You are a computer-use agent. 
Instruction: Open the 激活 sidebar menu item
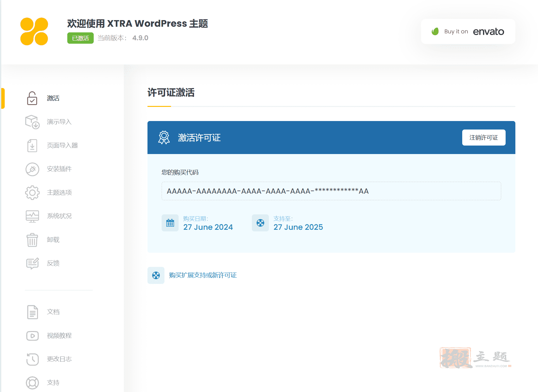53,98
